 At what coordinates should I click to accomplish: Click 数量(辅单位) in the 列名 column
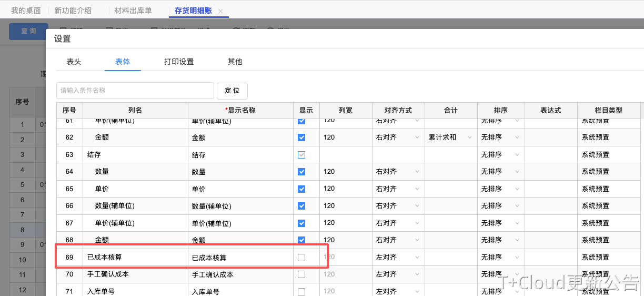coord(115,206)
